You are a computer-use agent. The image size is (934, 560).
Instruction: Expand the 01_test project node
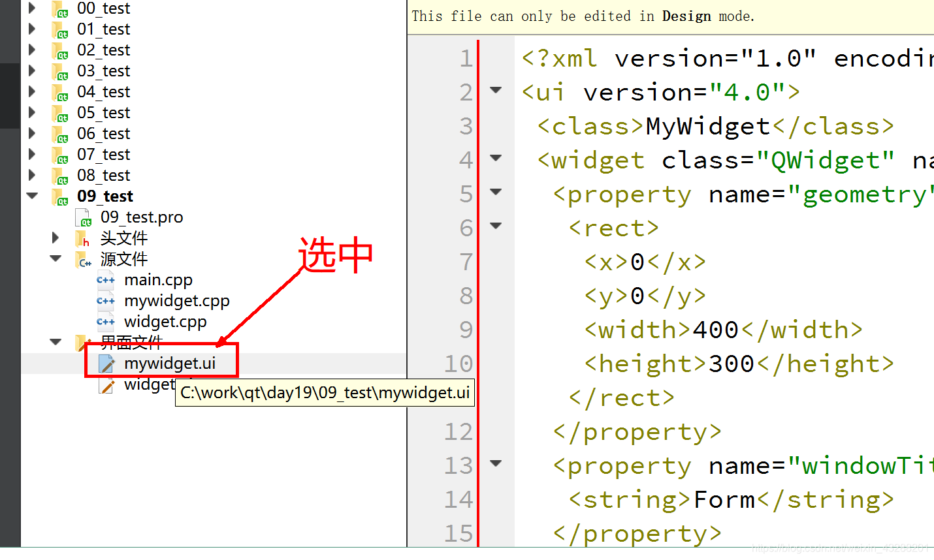coord(32,29)
